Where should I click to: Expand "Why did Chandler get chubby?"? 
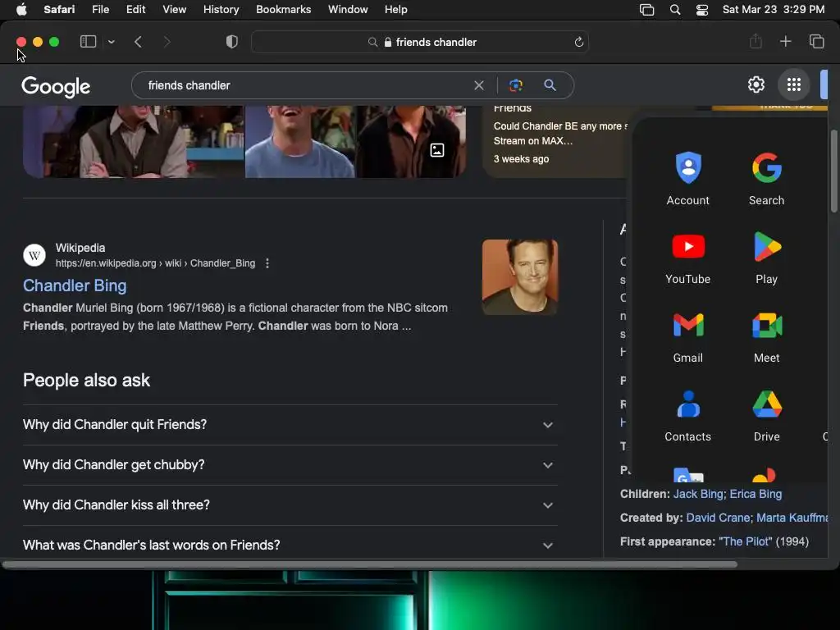tap(290, 465)
